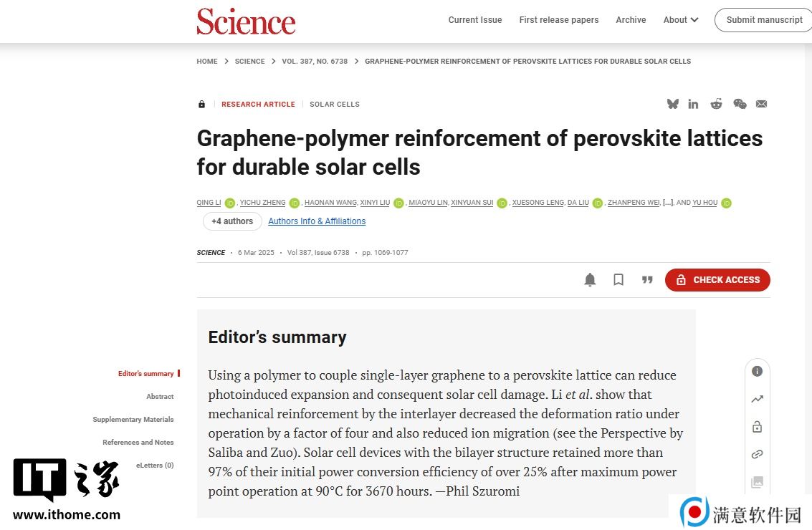Image resolution: width=812 pixels, height=530 pixels.
Task: Share article on Reddit icon
Action: click(x=716, y=104)
